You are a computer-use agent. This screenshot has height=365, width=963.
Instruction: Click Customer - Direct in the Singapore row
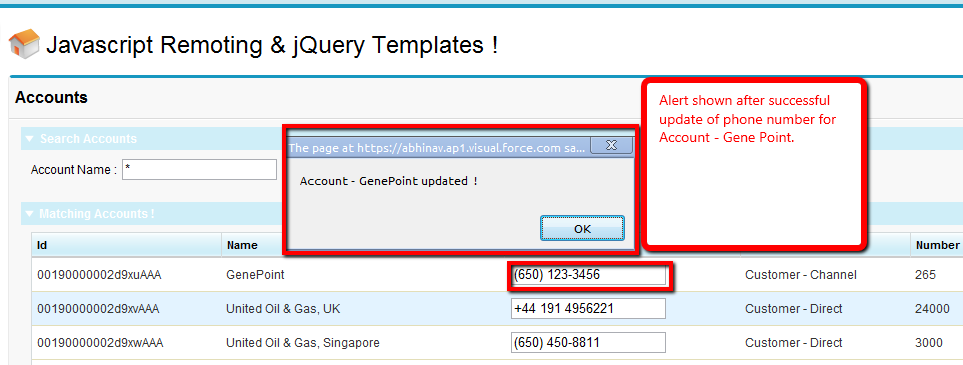pyautogui.click(x=793, y=343)
